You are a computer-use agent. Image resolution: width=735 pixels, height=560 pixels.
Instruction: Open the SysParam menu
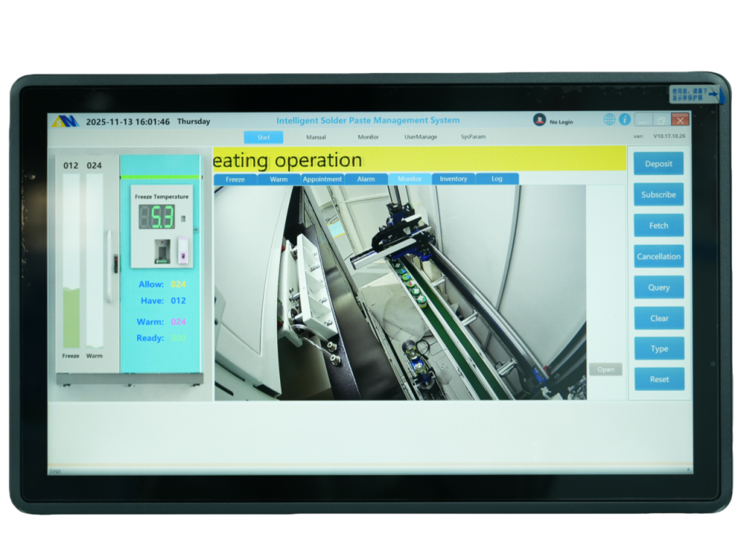coord(473,137)
